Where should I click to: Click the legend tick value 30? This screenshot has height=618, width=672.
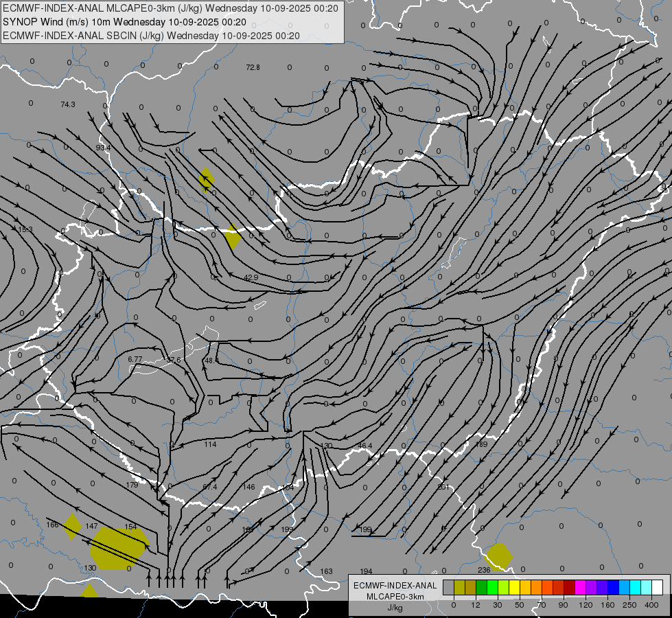tap(497, 605)
